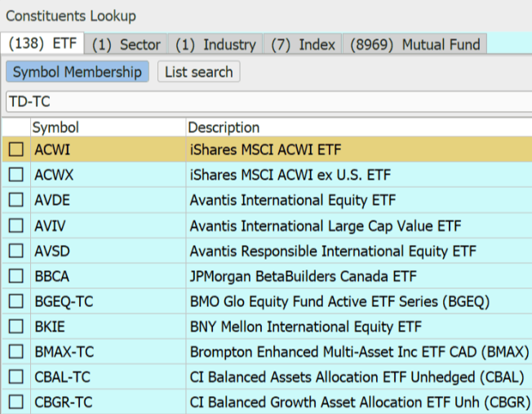The height and width of the screenshot is (414, 532).
Task: Click CI Balanced Growth Asset Allocation ETF Unh
Action: pos(360,403)
